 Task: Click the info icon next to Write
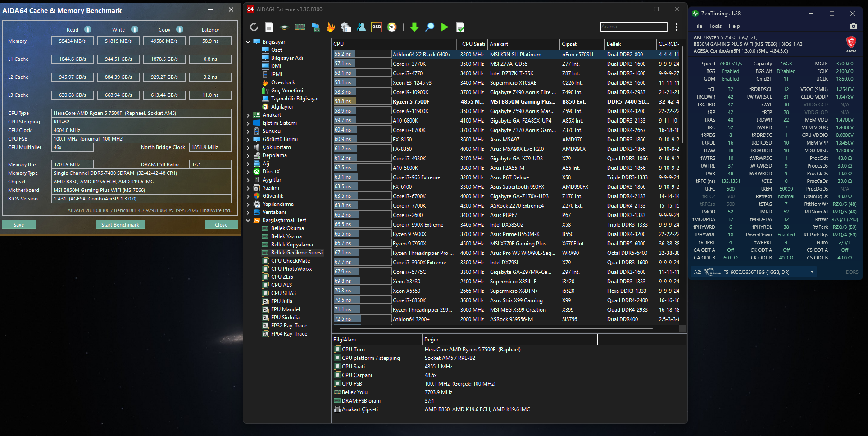pyautogui.click(x=135, y=29)
